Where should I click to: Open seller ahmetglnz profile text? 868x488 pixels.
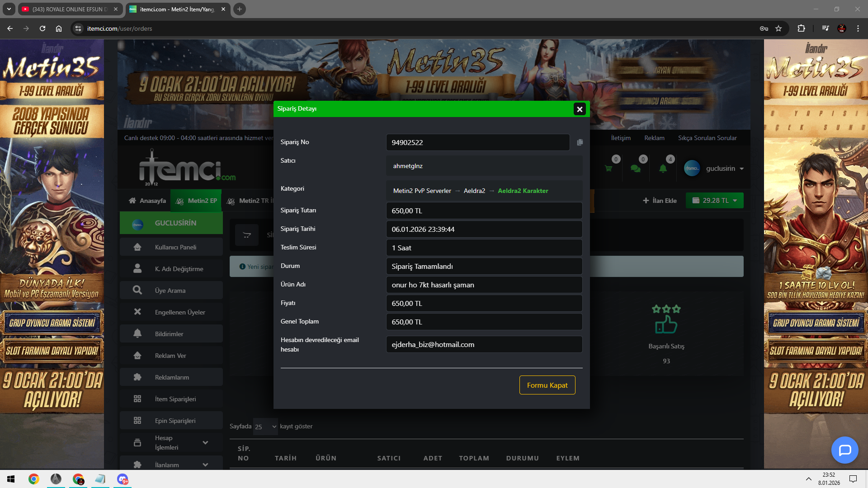(x=408, y=166)
